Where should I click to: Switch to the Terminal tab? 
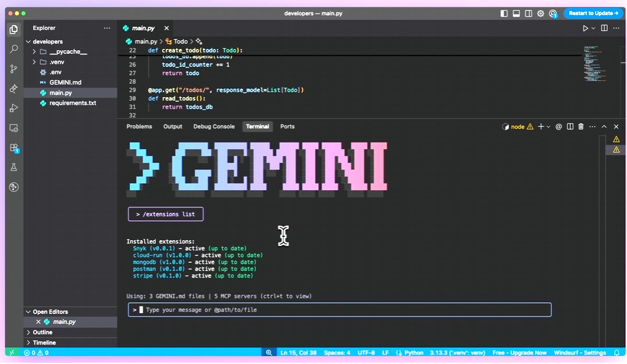(258, 127)
